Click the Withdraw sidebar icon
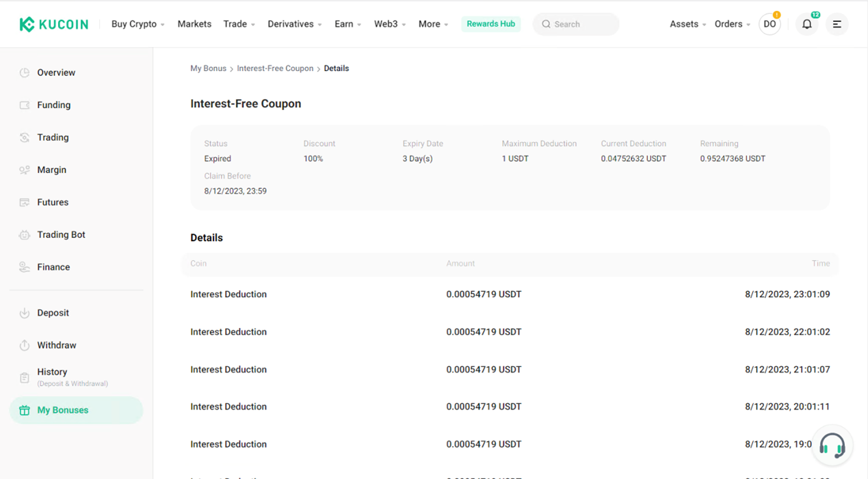The width and height of the screenshot is (868, 479). [x=25, y=346]
